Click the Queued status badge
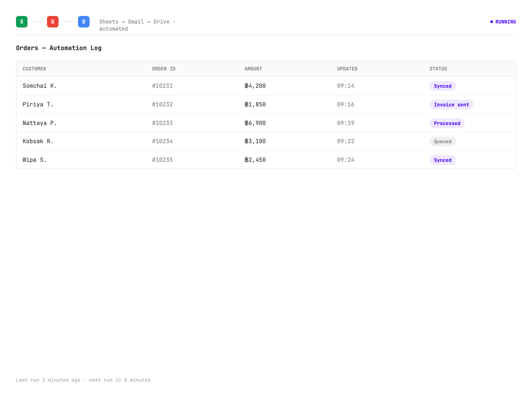Screen dimensions: 532x399 tap(442, 141)
